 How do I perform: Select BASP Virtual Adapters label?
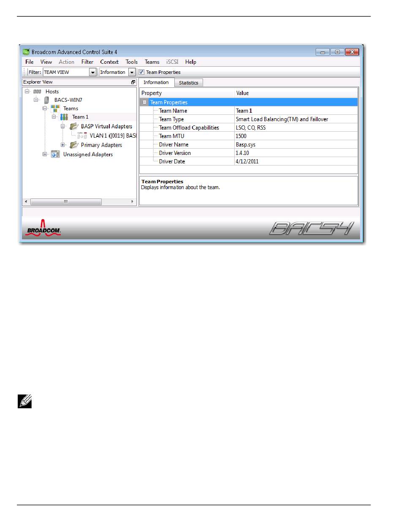coord(107,126)
